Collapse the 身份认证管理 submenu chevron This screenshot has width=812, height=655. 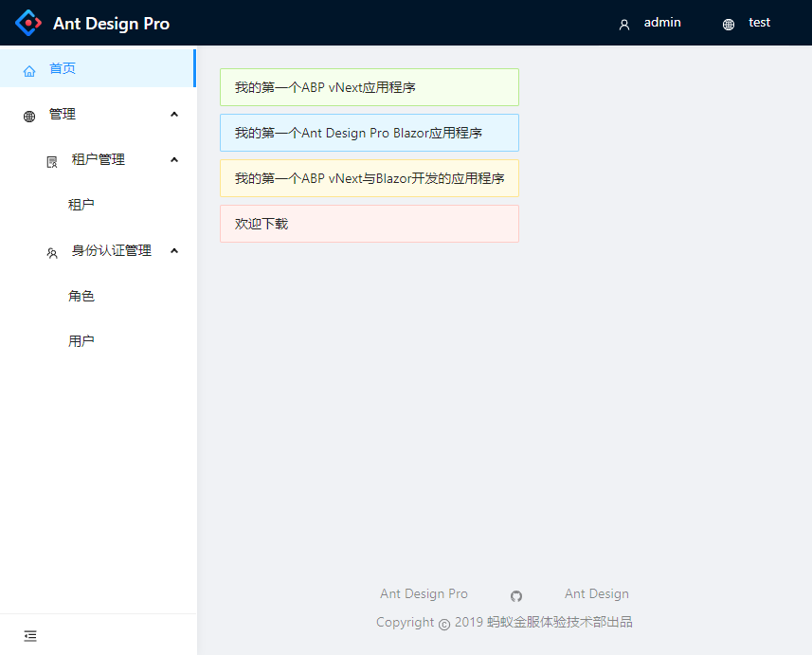pyautogui.click(x=173, y=251)
